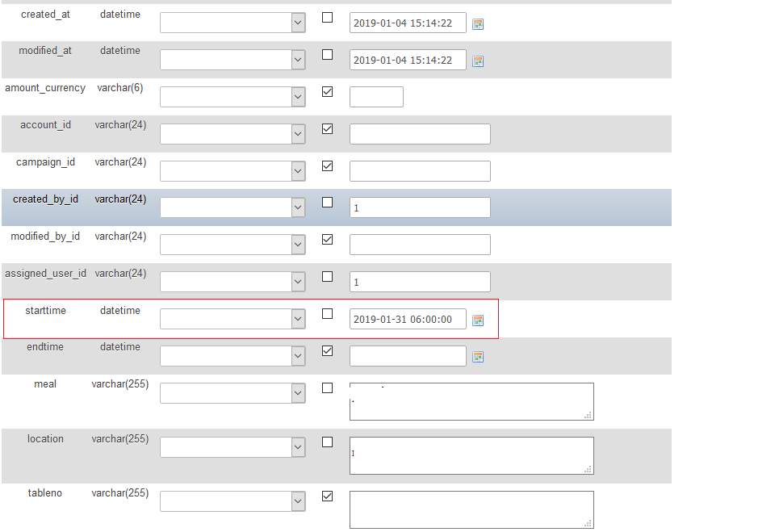Click into the meal text area
This screenshot has width=775, height=532.
[471, 401]
